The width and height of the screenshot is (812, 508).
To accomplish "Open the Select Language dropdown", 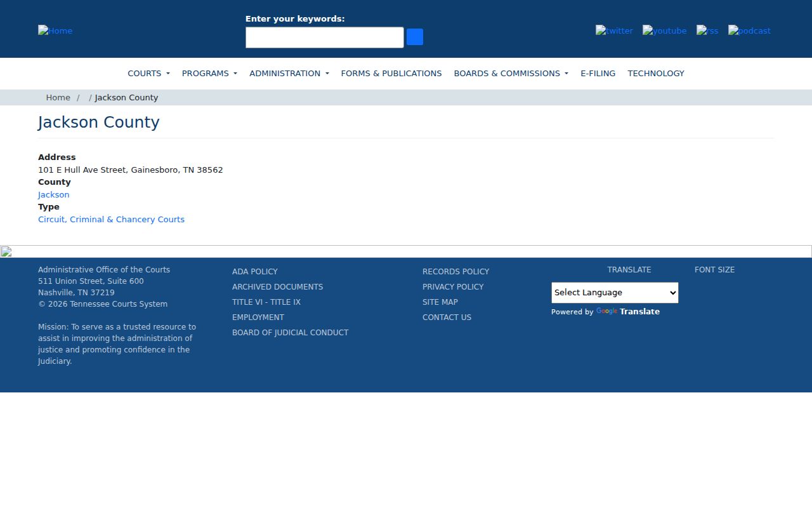I will coord(615,293).
